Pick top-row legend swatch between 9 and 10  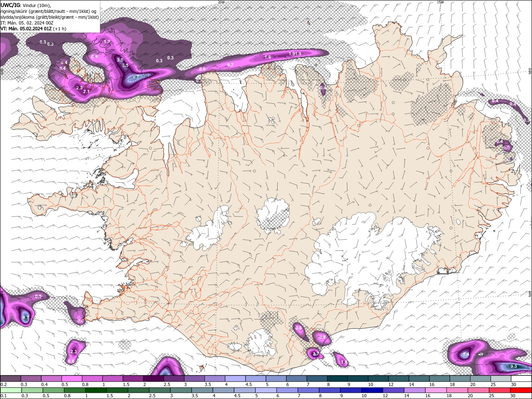pos(357,379)
